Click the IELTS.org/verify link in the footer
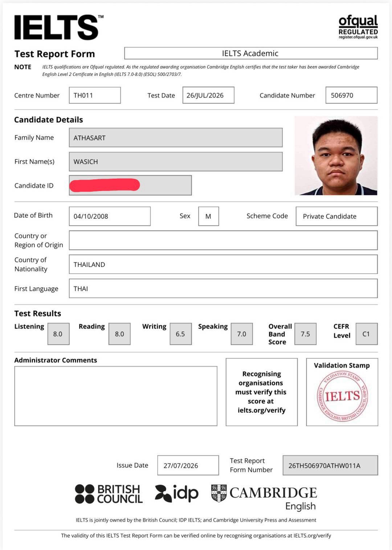This screenshot has height=550, width=392. coord(312,535)
